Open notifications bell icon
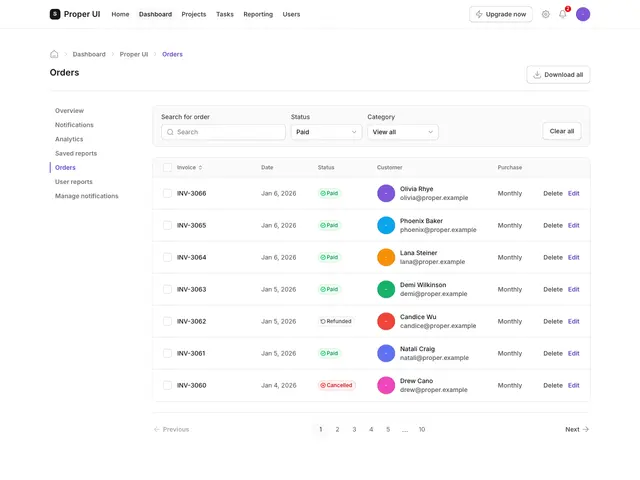This screenshot has width=640, height=480. click(x=562, y=14)
